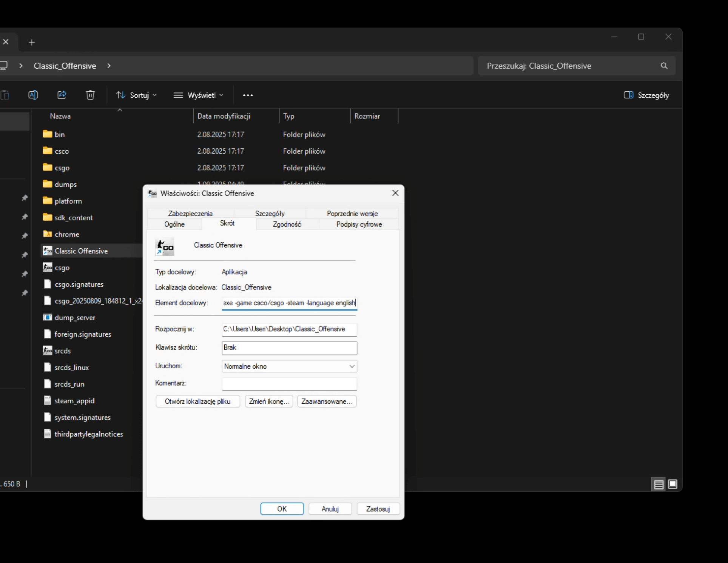Open the Uruchom Normalne okno combo box

tap(289, 366)
